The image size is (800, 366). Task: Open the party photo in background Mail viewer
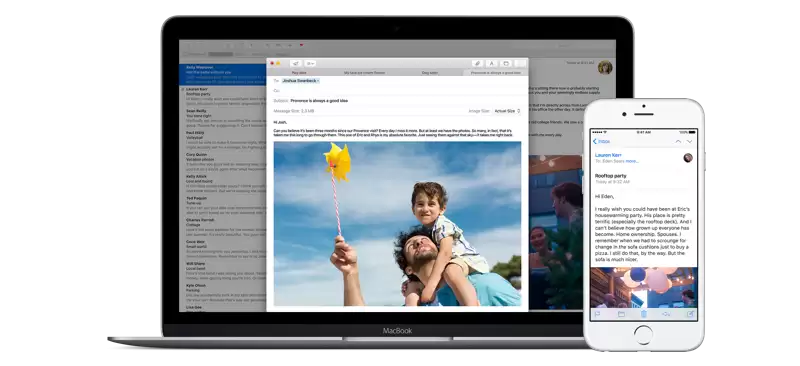tap(556, 232)
